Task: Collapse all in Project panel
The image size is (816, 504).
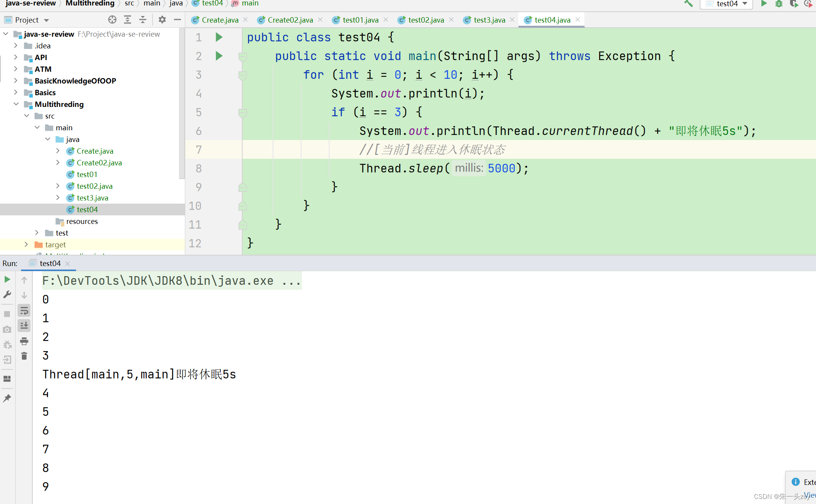Action: [x=143, y=20]
